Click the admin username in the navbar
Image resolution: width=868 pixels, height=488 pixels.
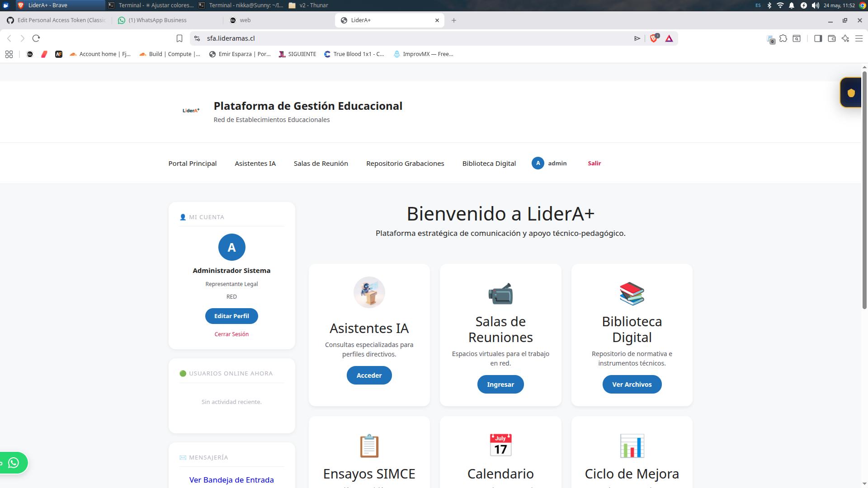coord(557,163)
